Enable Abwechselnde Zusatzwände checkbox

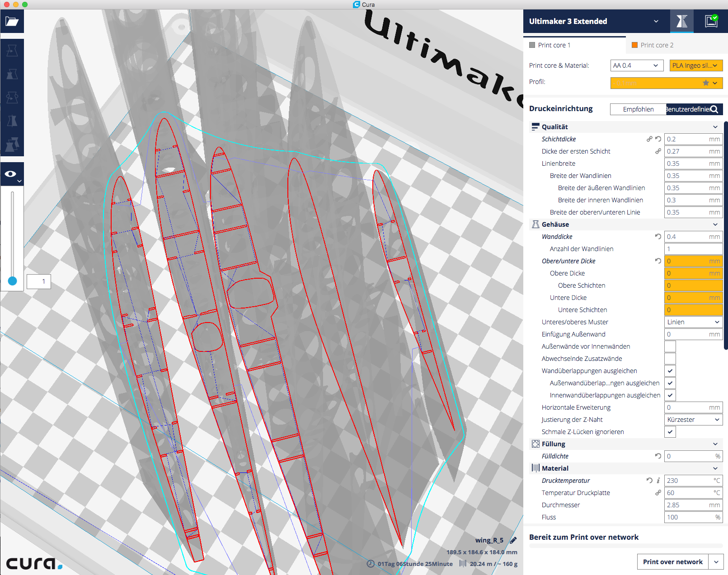click(x=670, y=359)
